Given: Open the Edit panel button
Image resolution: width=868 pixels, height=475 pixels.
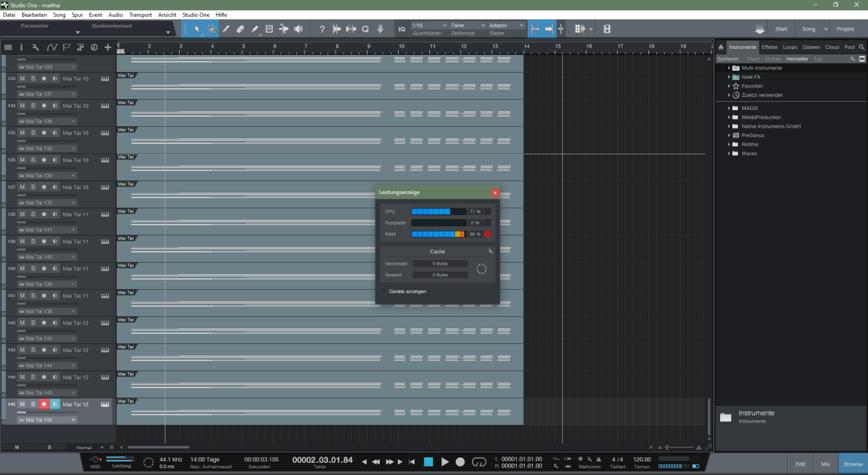Looking at the screenshot, I should click(800, 464).
